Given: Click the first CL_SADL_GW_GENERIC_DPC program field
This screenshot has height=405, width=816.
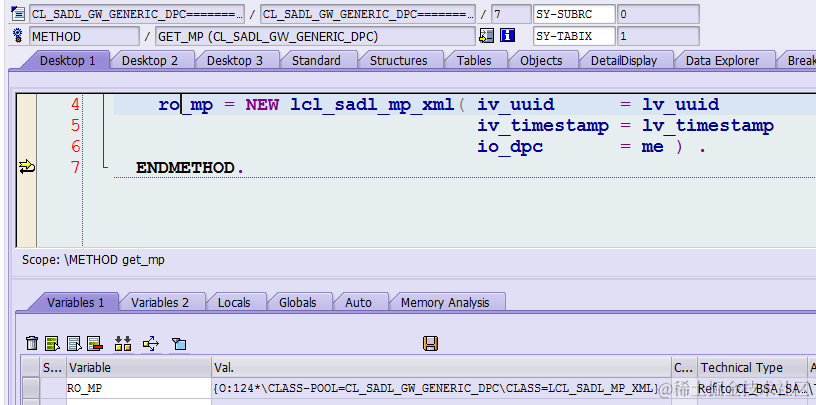Looking at the screenshot, I should [137, 14].
